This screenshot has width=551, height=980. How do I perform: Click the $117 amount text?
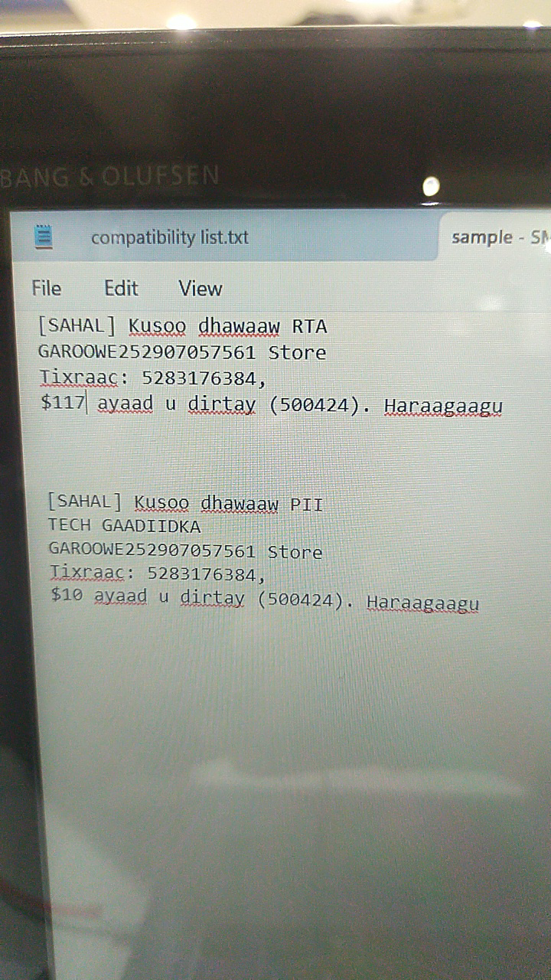point(63,402)
